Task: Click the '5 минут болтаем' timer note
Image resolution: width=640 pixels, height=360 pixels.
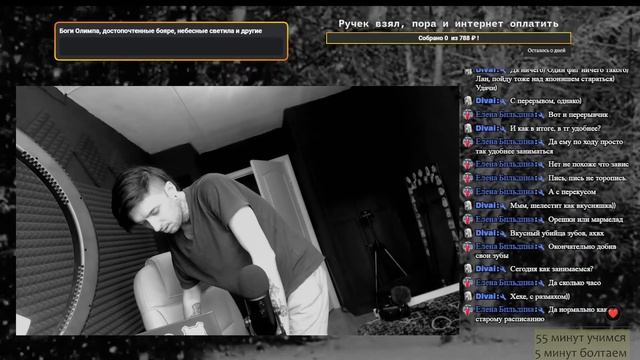Action: point(580,353)
